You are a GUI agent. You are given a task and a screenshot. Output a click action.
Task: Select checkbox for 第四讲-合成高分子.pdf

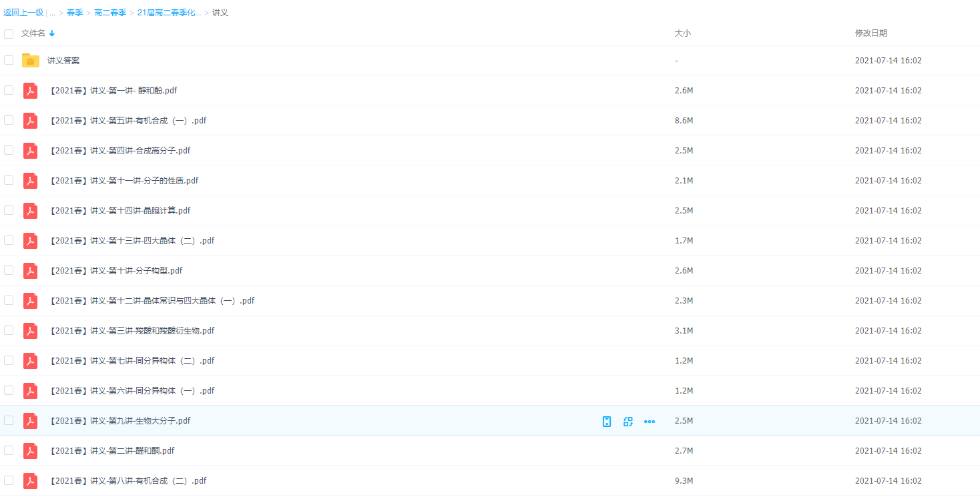tap(9, 150)
